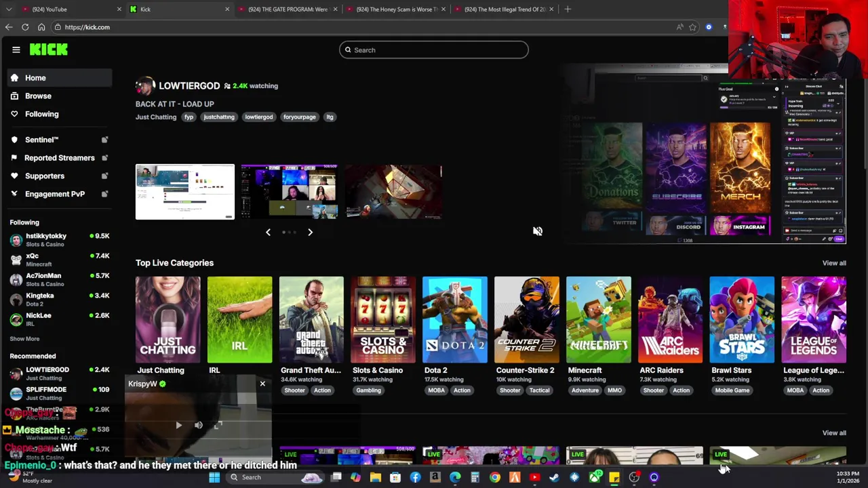Screen dimensions: 868x488
Task: Click the Kick logo
Action: click(49, 49)
